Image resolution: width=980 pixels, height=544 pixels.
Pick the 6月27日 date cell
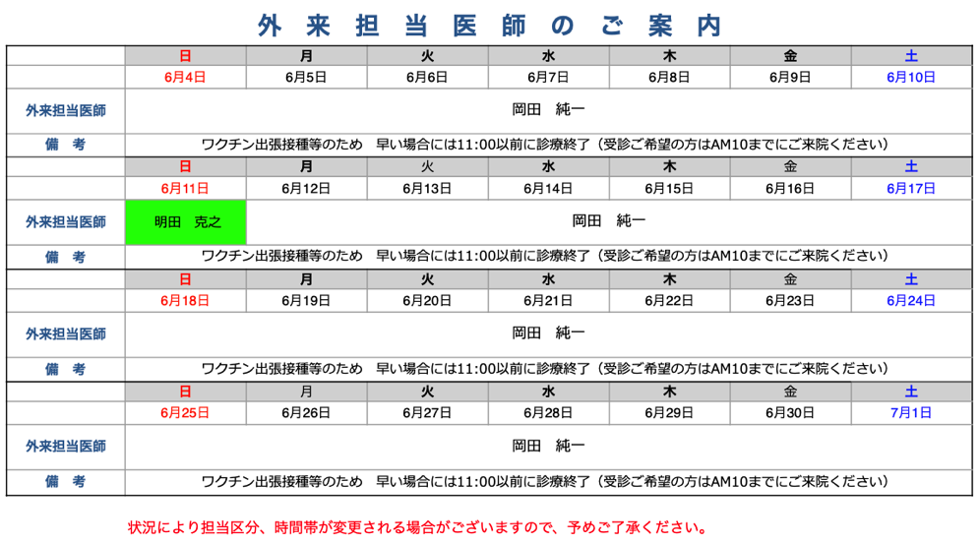(427, 413)
